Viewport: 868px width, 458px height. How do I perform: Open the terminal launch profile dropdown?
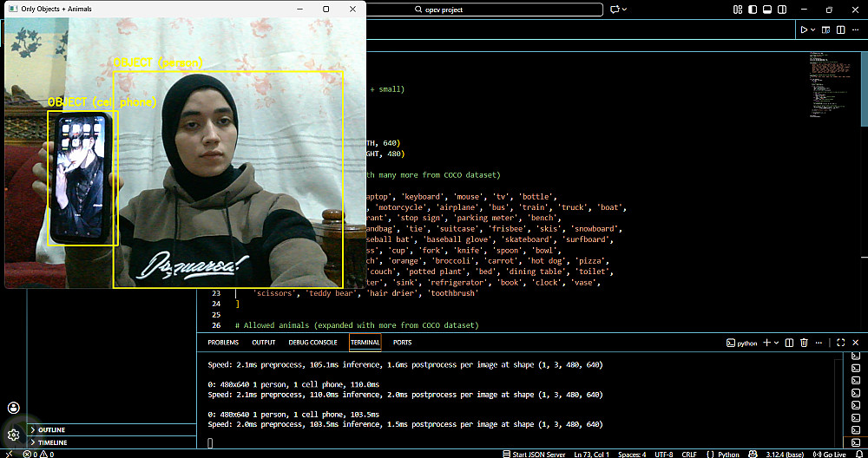click(775, 343)
